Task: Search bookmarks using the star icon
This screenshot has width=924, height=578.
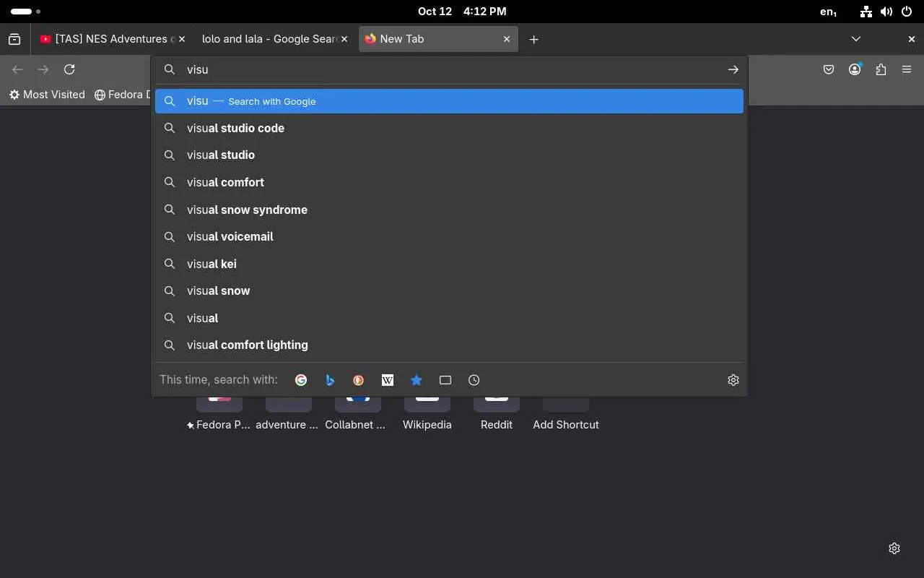Action: point(417,380)
